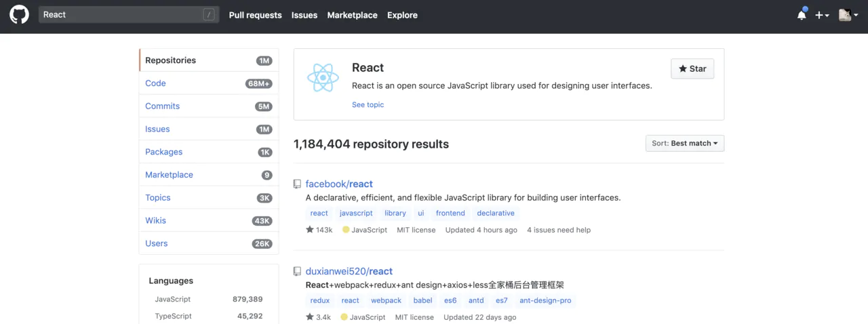Click the ui topic tag
The height and width of the screenshot is (324, 868).
coord(421,213)
